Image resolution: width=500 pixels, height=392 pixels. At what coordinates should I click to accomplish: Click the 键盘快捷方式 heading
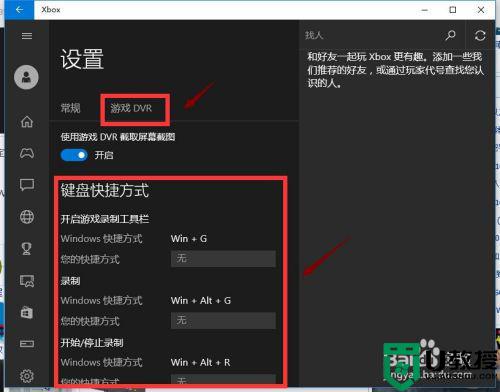click(x=104, y=190)
